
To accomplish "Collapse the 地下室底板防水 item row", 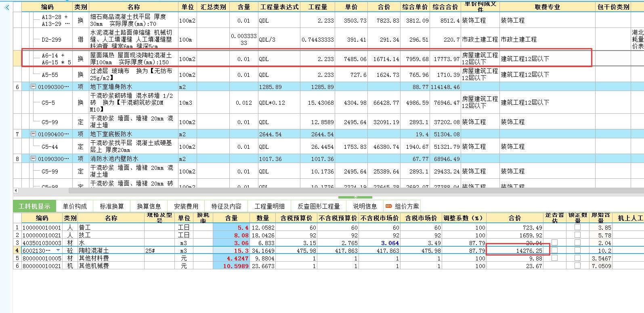I will pyautogui.click(x=34, y=134).
